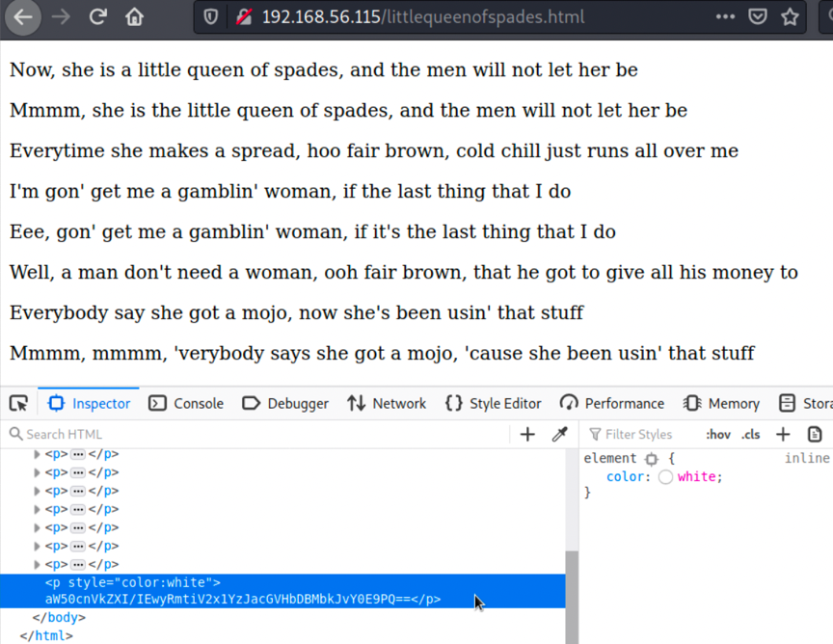Click the line 'Everybody say she got a mojo'

pos(296,312)
